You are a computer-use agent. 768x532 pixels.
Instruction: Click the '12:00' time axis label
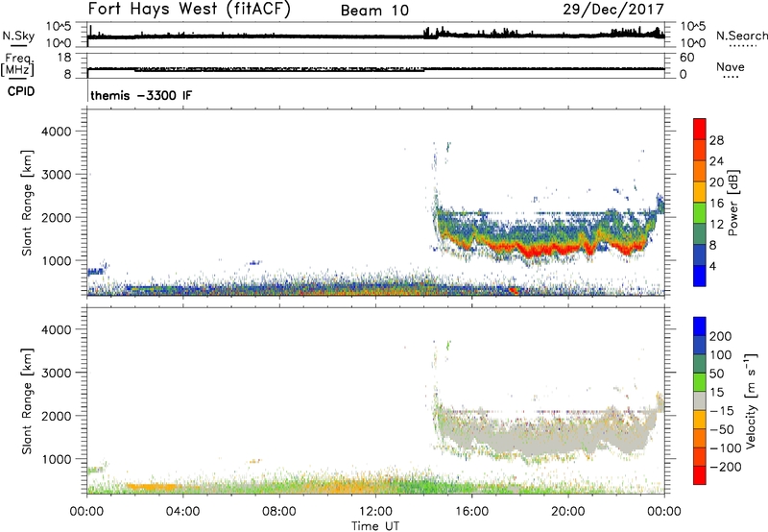375,512
